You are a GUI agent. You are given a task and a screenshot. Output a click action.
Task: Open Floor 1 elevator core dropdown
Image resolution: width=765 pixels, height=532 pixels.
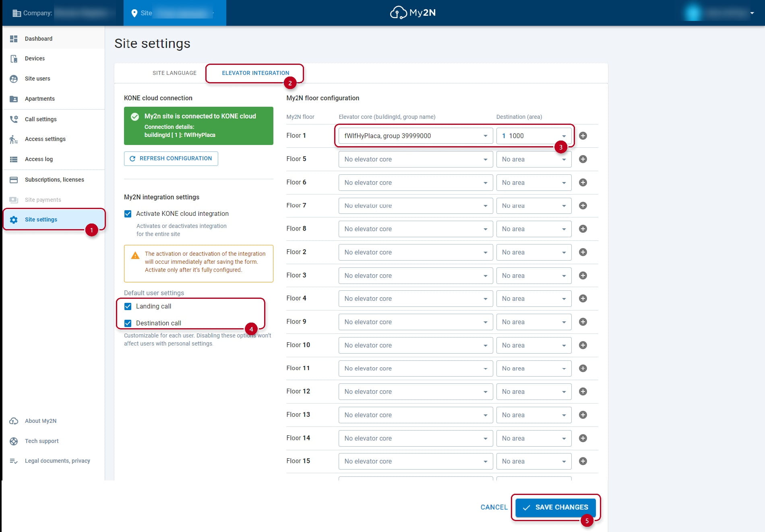coord(416,136)
